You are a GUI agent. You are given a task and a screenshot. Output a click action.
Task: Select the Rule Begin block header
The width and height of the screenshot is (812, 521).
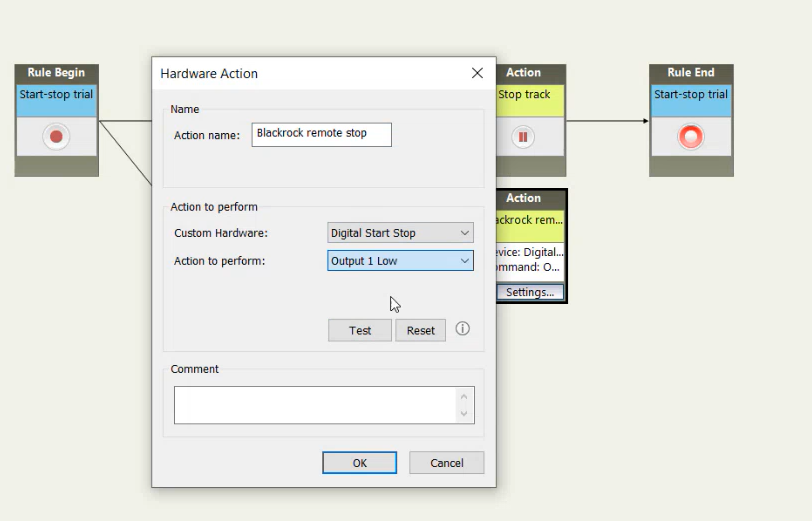[x=56, y=72]
